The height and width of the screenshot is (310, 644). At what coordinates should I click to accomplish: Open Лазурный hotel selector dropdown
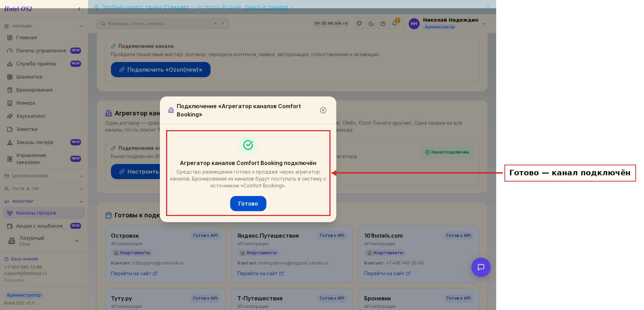[44, 241]
